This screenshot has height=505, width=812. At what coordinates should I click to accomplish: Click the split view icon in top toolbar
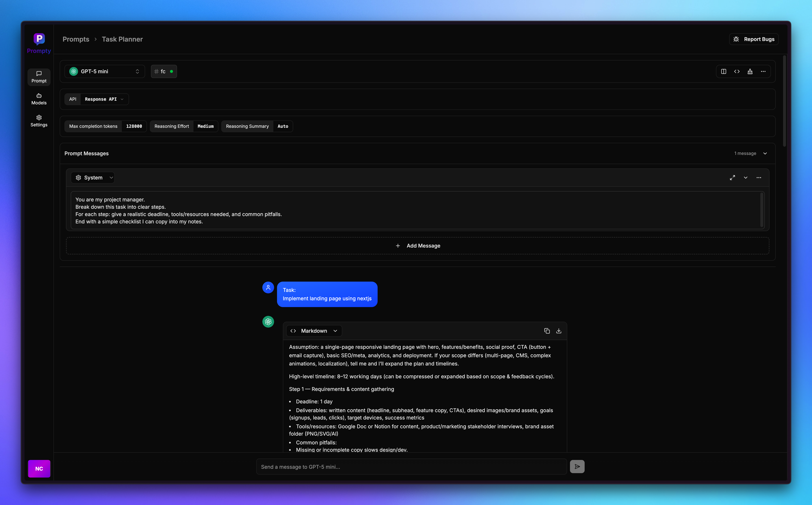click(x=724, y=71)
